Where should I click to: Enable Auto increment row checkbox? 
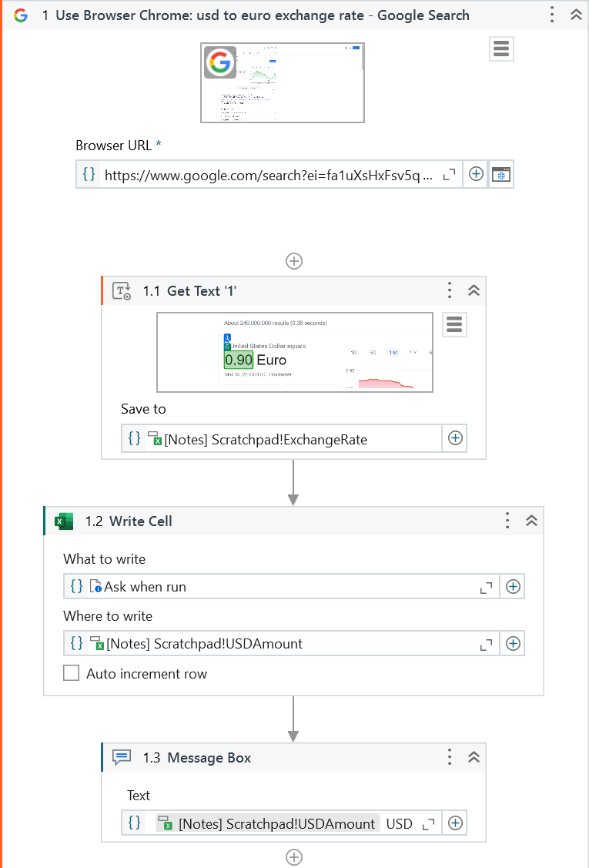(72, 674)
